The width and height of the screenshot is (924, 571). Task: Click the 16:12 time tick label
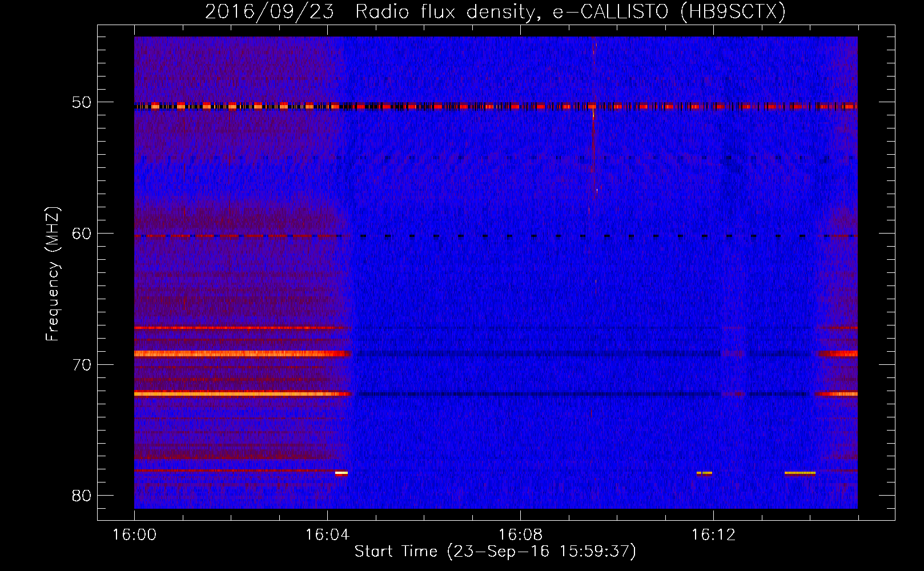point(713,535)
